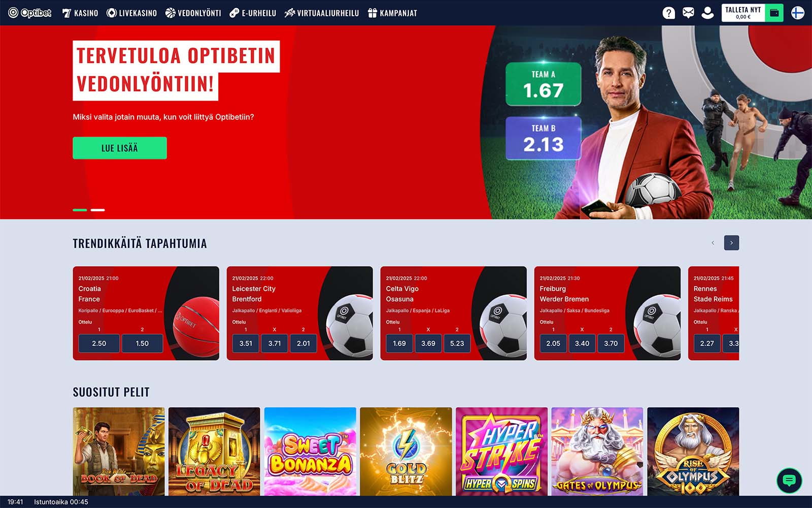Launch the Gates of Olympus game
Image resolution: width=812 pixels, height=508 pixels.
pos(597,451)
